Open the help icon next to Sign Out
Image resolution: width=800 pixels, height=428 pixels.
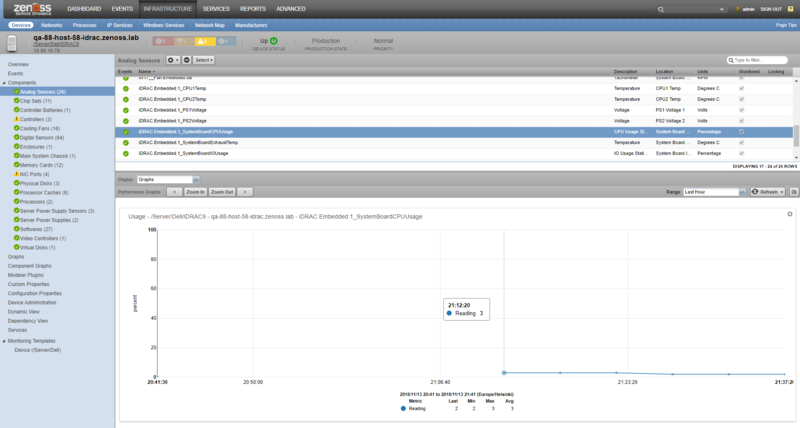click(x=791, y=9)
